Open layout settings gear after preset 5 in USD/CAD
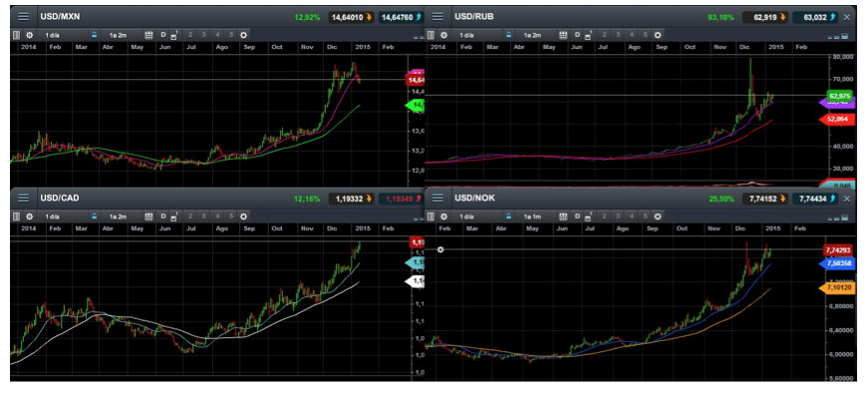The width and height of the screenshot is (868, 394). tap(243, 216)
